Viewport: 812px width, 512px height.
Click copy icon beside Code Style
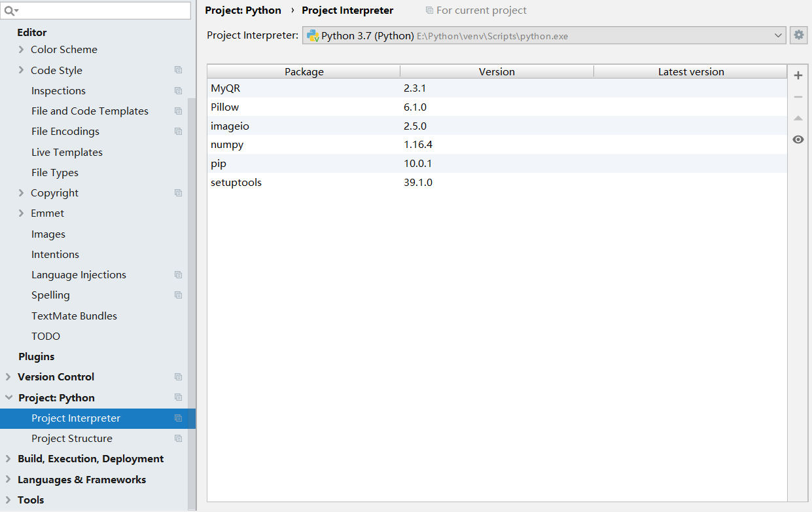178,70
